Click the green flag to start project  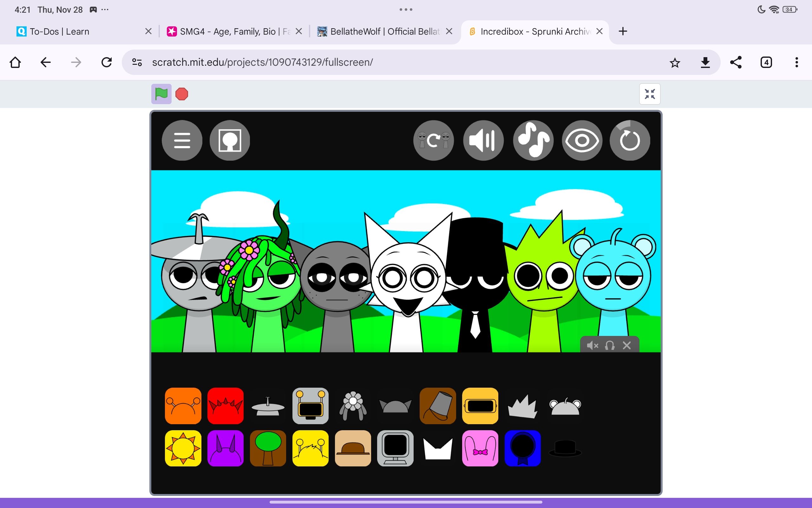click(x=161, y=94)
